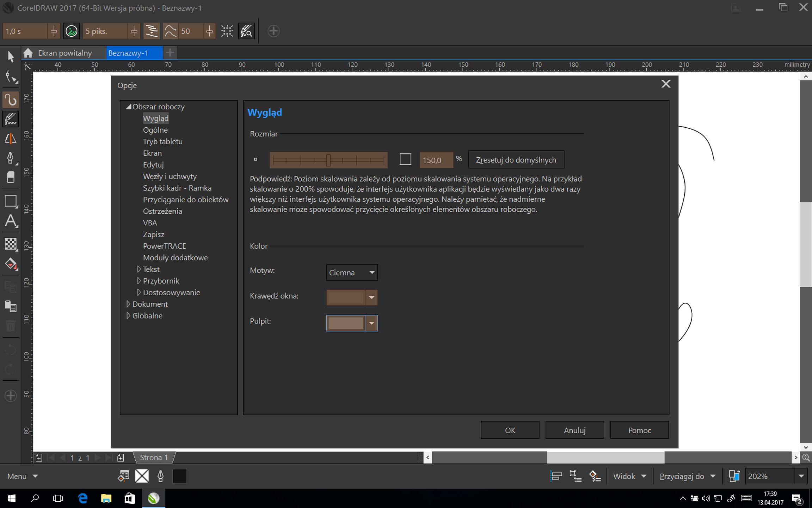
Task: Click the Zresetuj do domyślnych button
Action: pyautogui.click(x=516, y=160)
